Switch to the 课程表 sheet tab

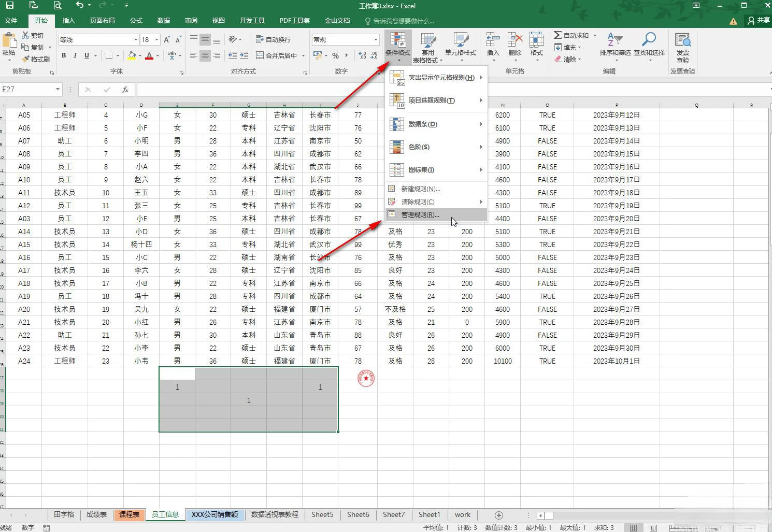click(129, 514)
